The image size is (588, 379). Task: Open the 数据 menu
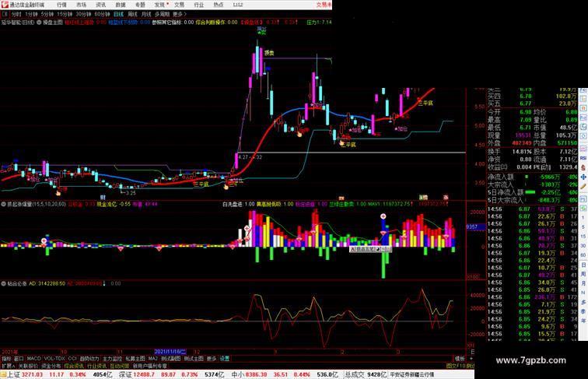click(x=121, y=5)
